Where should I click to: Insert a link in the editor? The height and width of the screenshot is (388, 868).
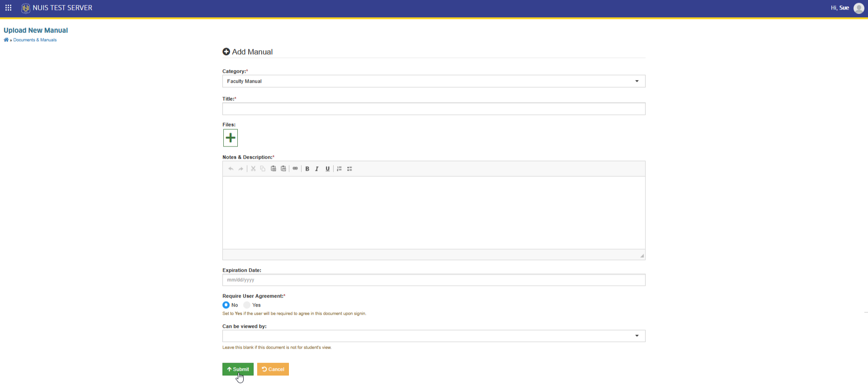pos(295,169)
